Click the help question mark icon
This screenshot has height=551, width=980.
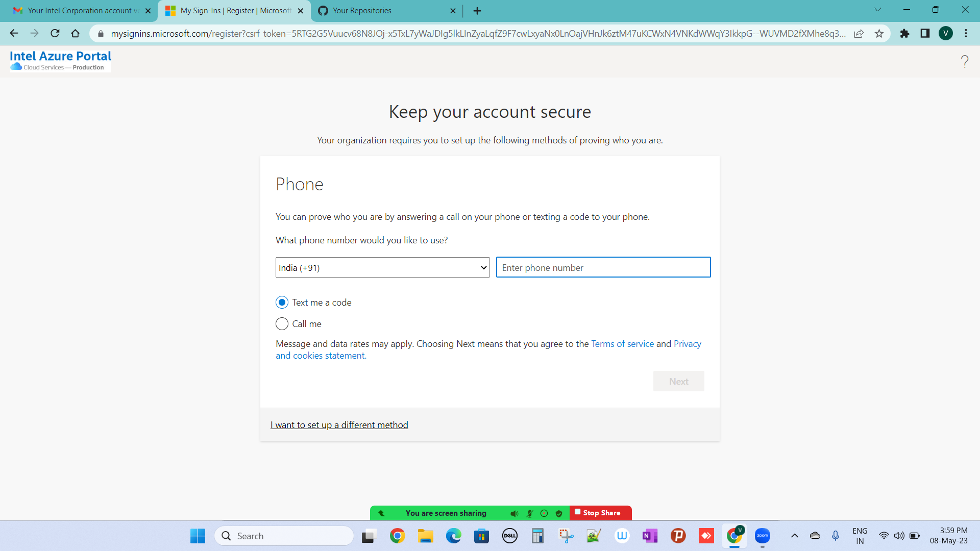click(964, 62)
